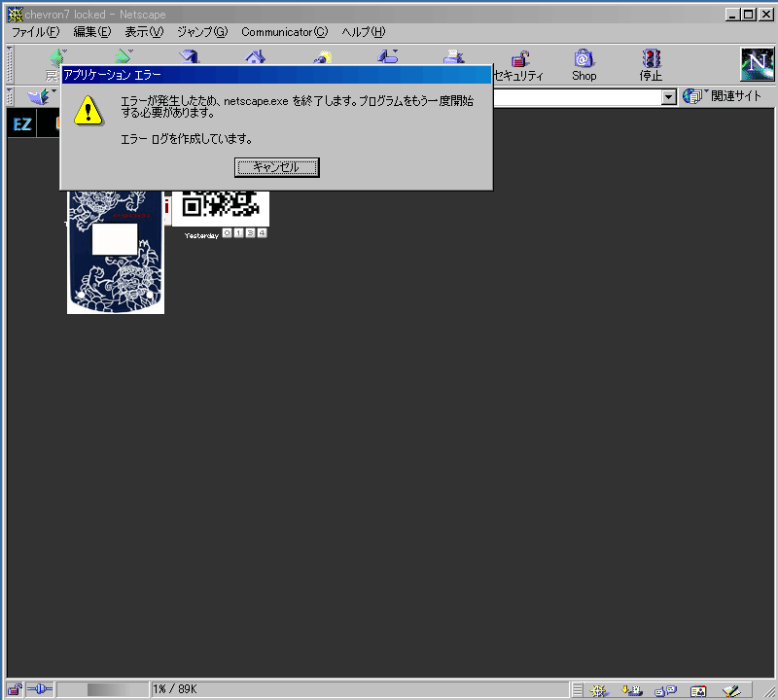Click the component bar grip handle
This screenshot has height=700, width=778.
pos(578,690)
